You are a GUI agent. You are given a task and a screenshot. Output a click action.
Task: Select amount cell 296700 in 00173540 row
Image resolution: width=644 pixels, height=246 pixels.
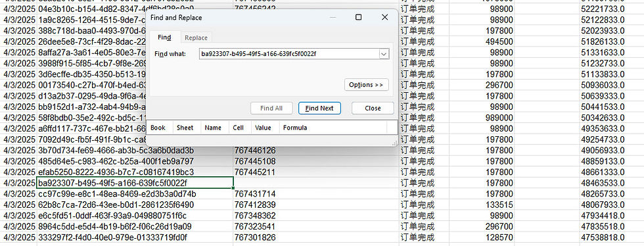(482, 85)
